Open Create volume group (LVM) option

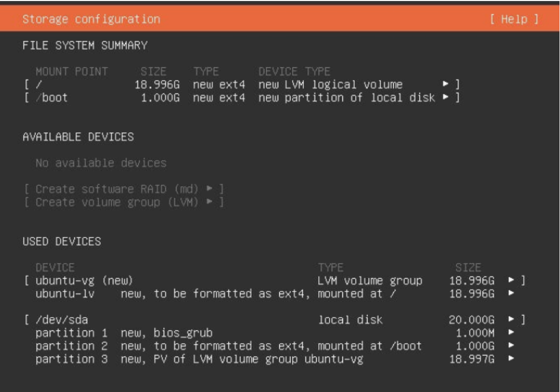[124, 203]
